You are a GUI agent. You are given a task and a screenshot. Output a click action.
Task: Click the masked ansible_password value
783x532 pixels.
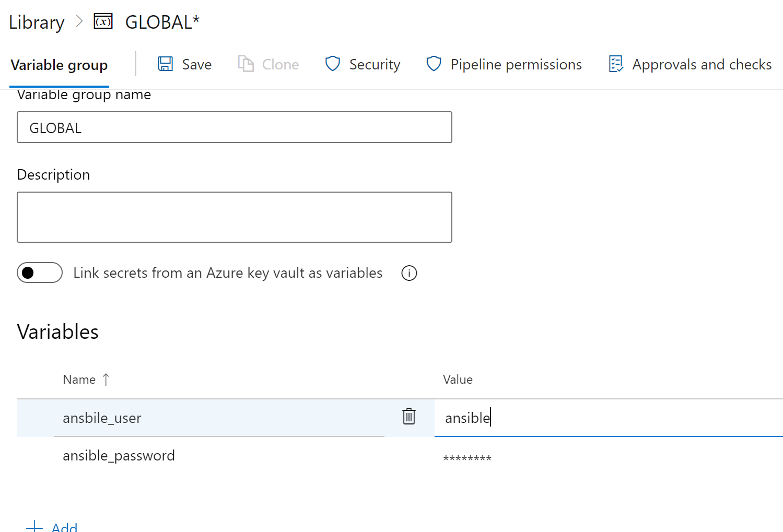click(x=467, y=458)
